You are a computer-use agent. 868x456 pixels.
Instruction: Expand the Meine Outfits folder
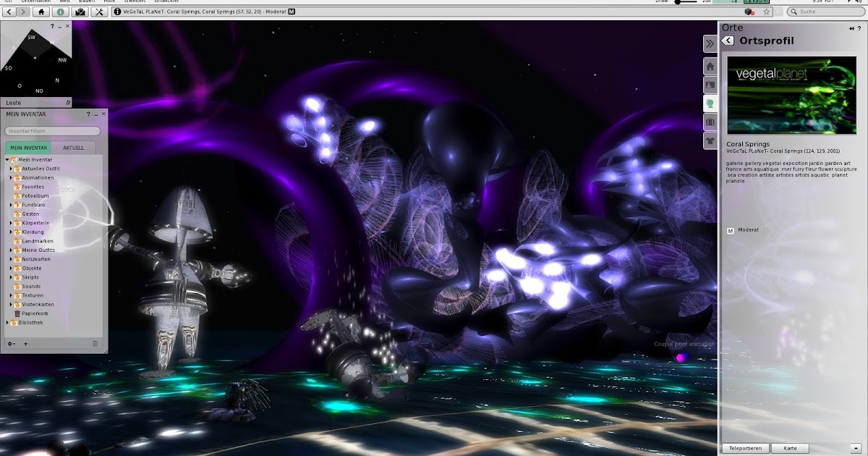pos(11,250)
